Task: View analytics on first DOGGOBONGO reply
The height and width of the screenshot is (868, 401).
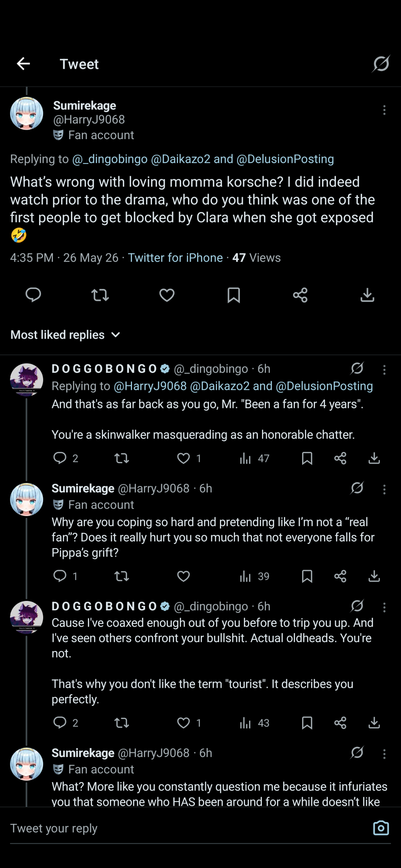Action: [254, 458]
